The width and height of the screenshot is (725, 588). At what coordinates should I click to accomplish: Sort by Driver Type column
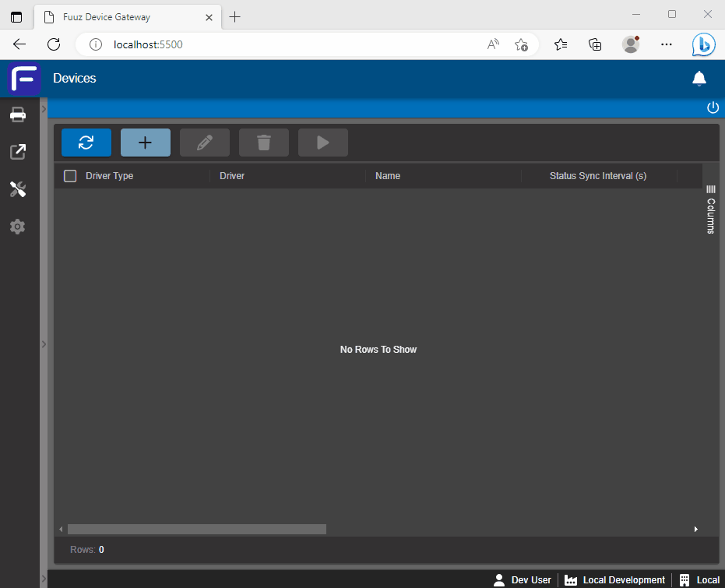110,176
